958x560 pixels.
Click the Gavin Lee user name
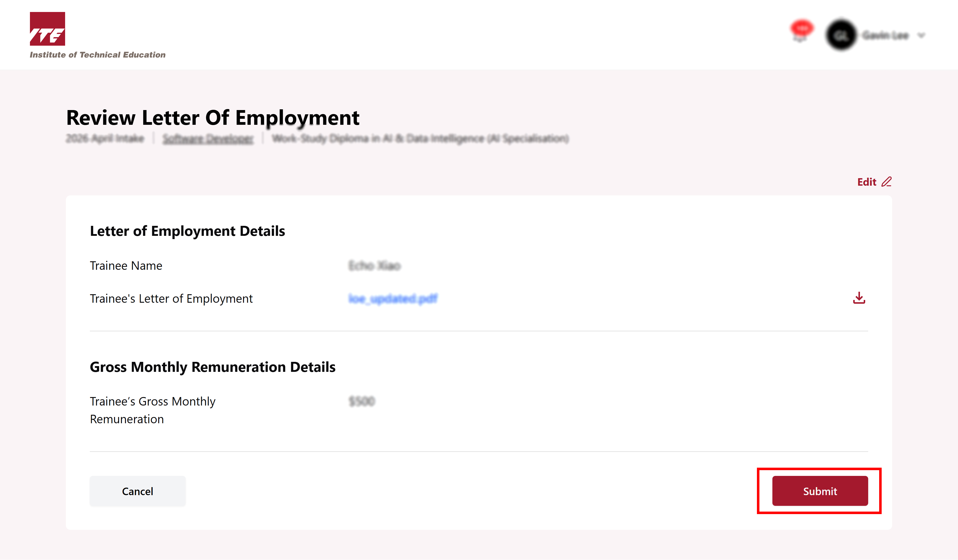(x=885, y=35)
